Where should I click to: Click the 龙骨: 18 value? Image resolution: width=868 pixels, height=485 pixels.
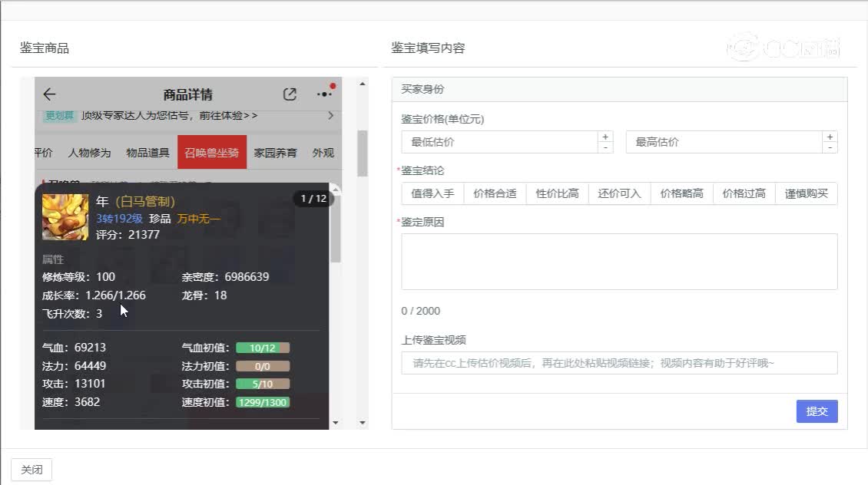click(x=204, y=295)
